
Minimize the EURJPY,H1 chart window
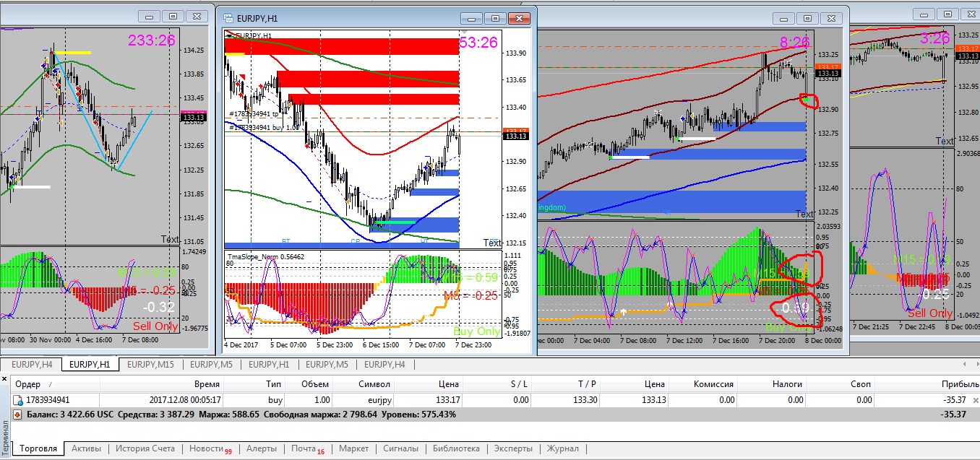pos(470,18)
